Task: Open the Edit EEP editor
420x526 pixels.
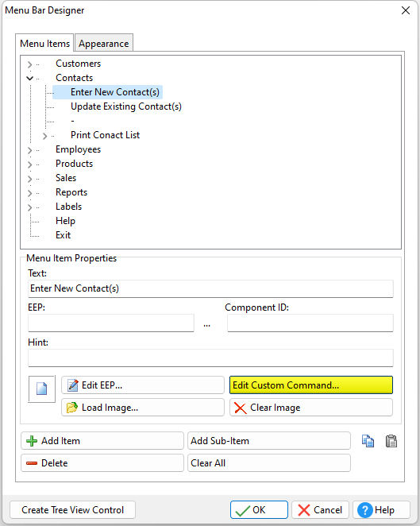Action: pos(142,385)
